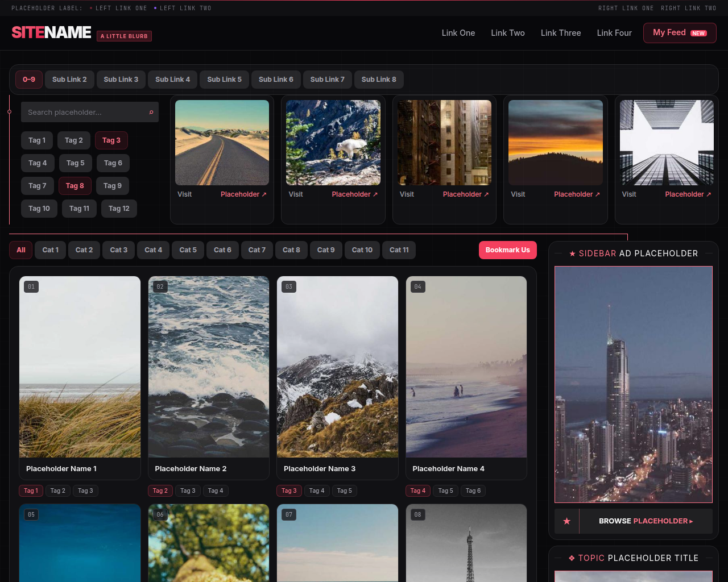This screenshot has height=582, width=728.
Task: Open card 08 Eiffel Tower image
Action: tap(466, 543)
